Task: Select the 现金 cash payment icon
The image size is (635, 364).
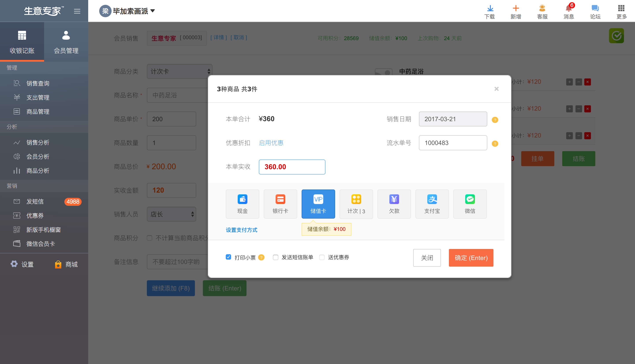Action: [242, 204]
